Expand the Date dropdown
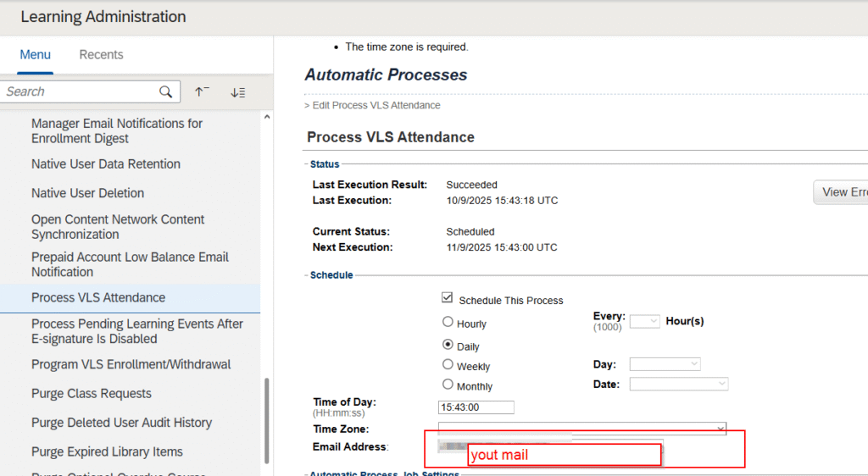The image size is (868, 476). click(678, 384)
